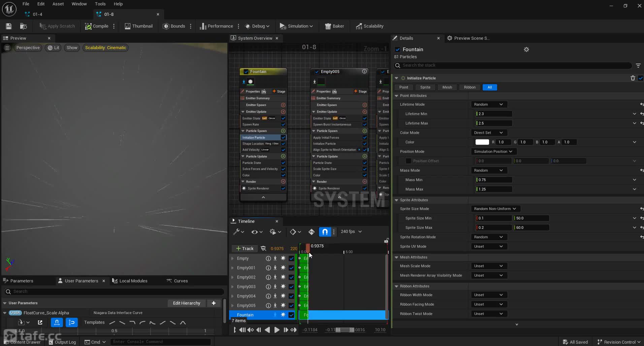
Task: Add module to Fountain Particle Spawn
Action: coord(283,131)
